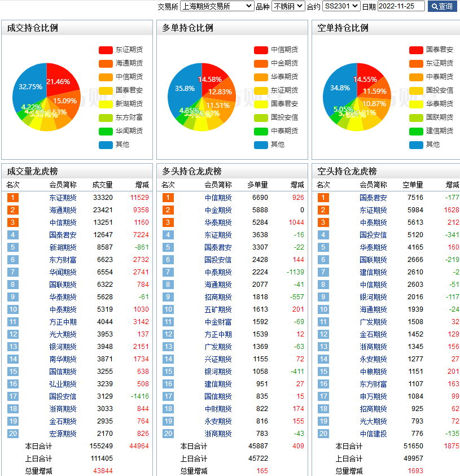Open 华闻期货 link in 成交量龙虎榜
This screenshot has width=460, height=476.
point(63,272)
